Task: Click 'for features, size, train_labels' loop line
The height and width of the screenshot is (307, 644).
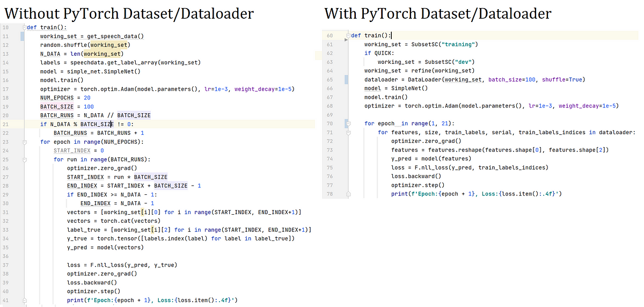Action: click(507, 132)
